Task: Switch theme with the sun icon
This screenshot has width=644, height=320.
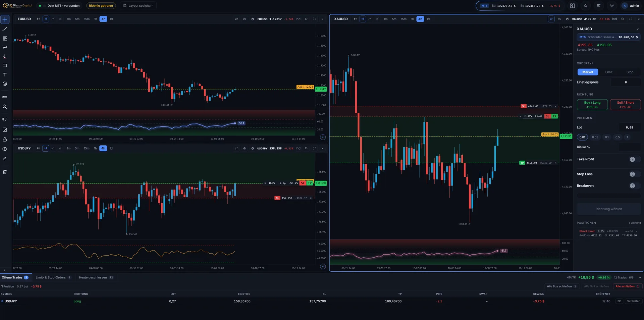Action: coord(612,6)
